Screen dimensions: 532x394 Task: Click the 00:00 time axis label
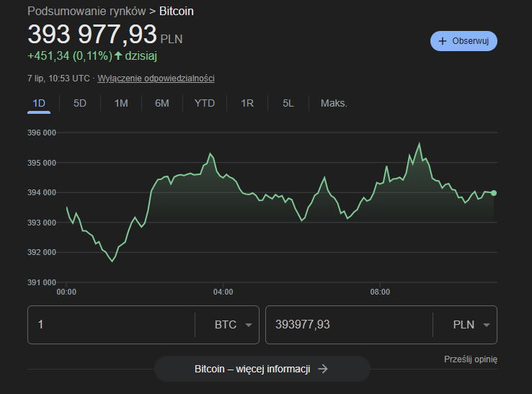pos(66,292)
